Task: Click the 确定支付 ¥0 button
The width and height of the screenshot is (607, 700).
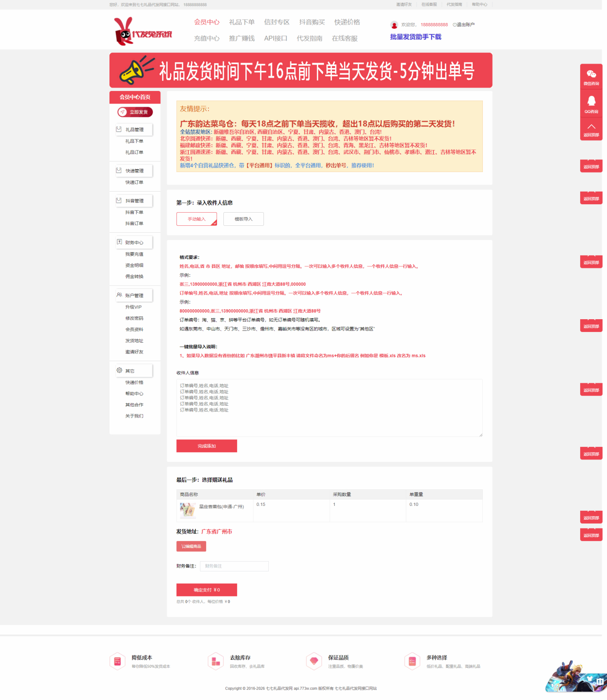Action: (x=207, y=590)
